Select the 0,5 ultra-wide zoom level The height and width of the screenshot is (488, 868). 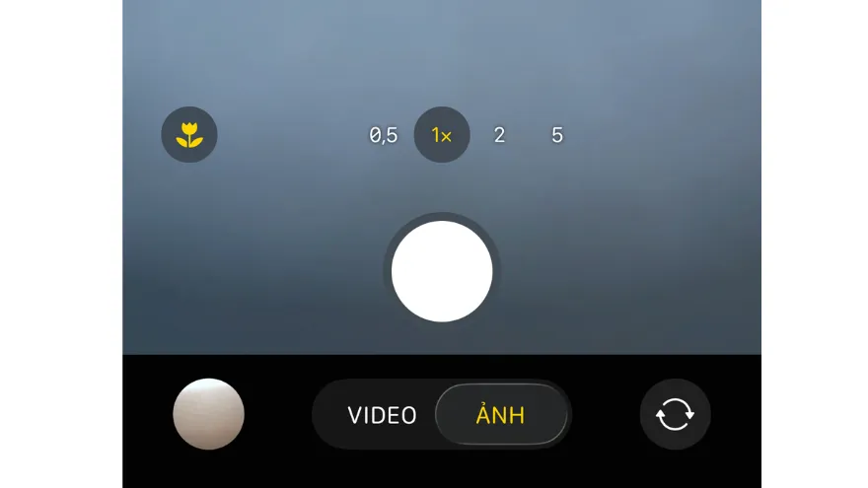(384, 135)
